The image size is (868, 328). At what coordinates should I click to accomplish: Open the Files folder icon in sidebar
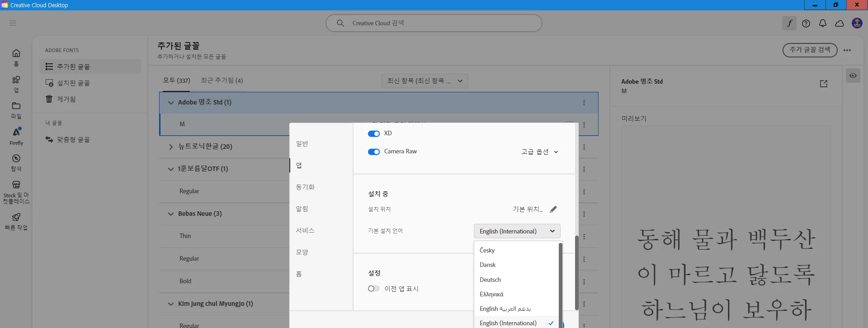(16, 106)
